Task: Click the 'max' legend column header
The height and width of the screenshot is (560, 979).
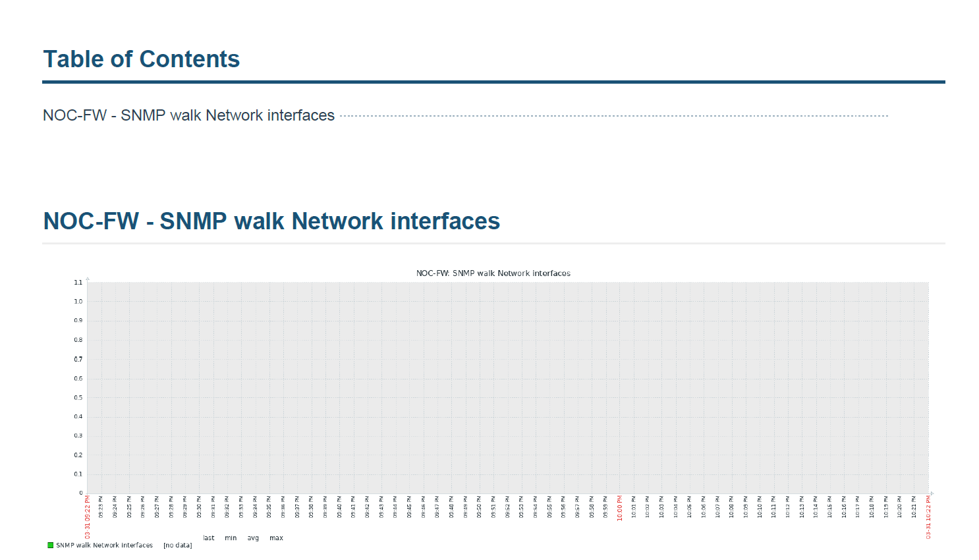Action: (276, 538)
